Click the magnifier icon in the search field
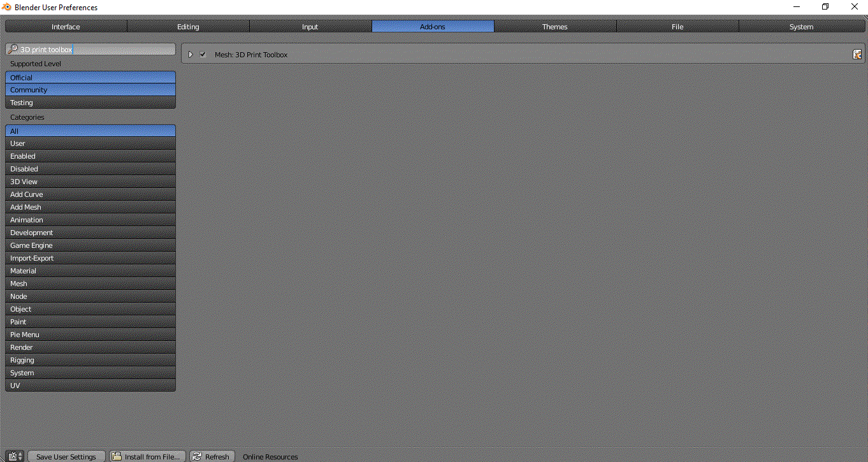The height and width of the screenshot is (462, 868). (13, 50)
